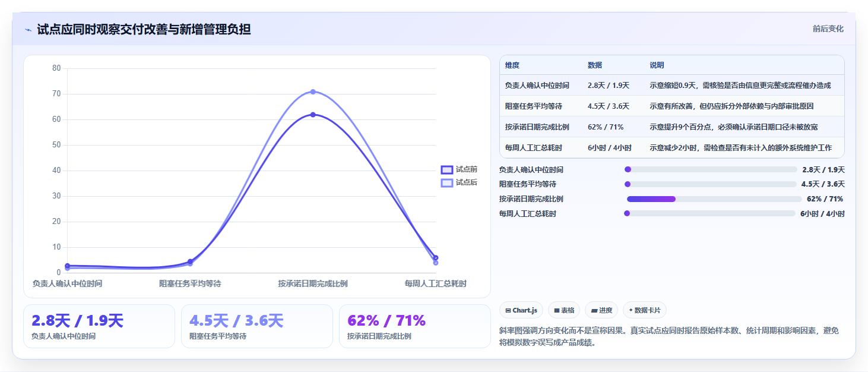Screen dimensions: 868x372
Task: Click the Chart.js tag chip
Action: (521, 310)
